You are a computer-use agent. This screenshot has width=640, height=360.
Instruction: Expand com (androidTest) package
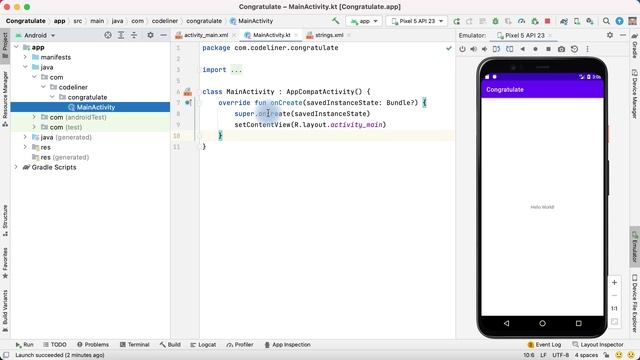coord(34,117)
